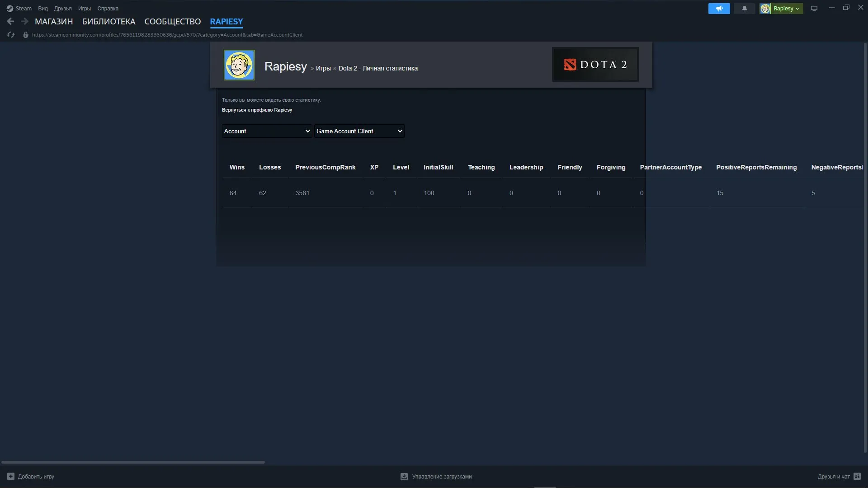Click the Dota 2 logo banner

595,64
